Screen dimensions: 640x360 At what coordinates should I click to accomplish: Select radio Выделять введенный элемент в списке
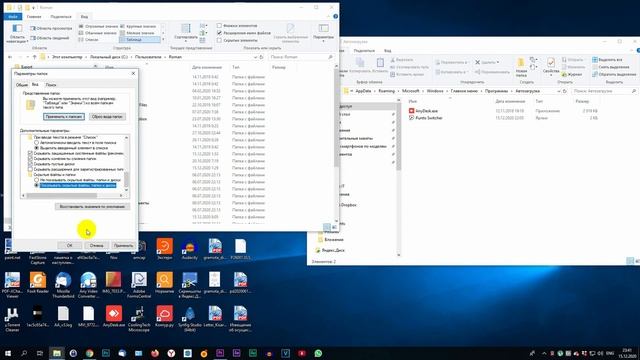[36, 148]
